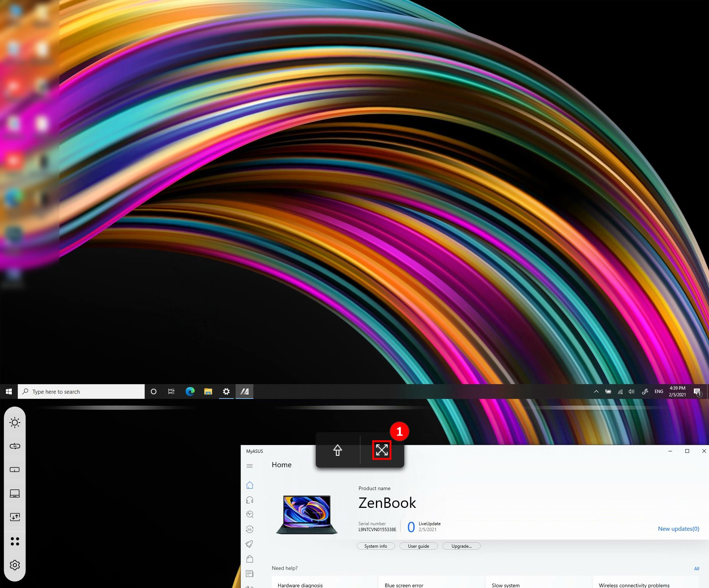This screenshot has height=588, width=709.
Task: Open Task View on the taskbar
Action: coord(171,392)
